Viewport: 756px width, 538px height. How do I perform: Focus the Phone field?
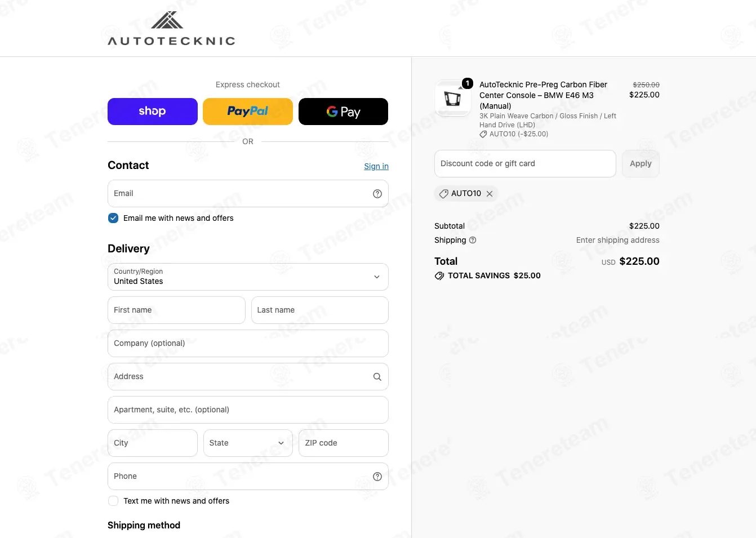coord(248,476)
